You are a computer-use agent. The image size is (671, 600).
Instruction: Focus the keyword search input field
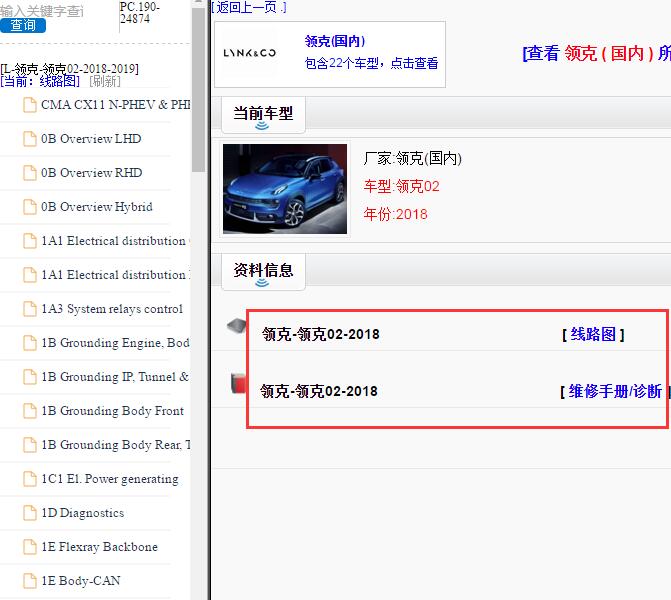pos(42,11)
